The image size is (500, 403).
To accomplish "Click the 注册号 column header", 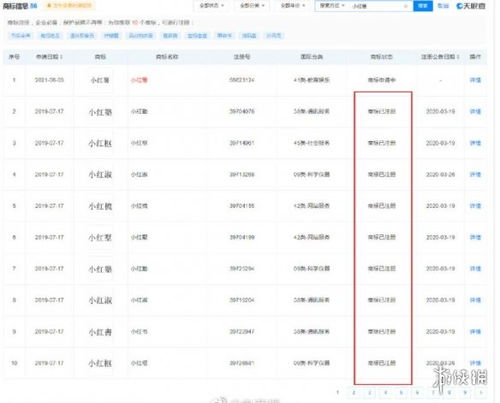I will click(242, 57).
